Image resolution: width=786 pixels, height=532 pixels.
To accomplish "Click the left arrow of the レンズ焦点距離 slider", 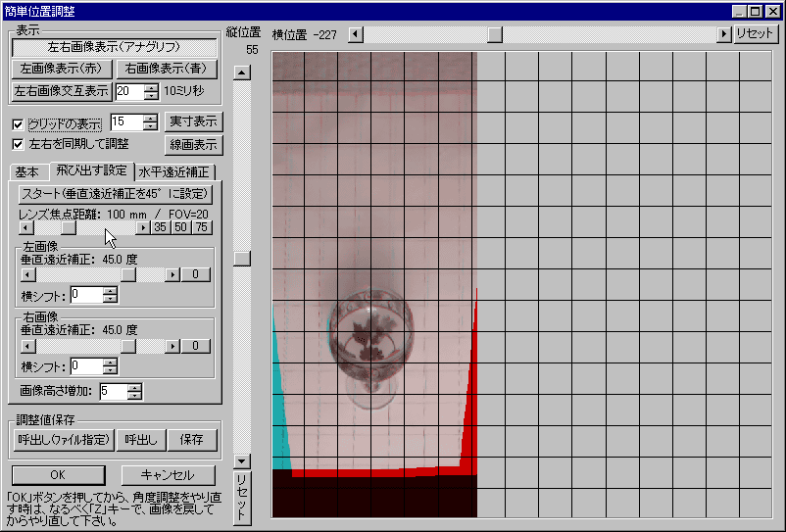I will tap(26, 227).
